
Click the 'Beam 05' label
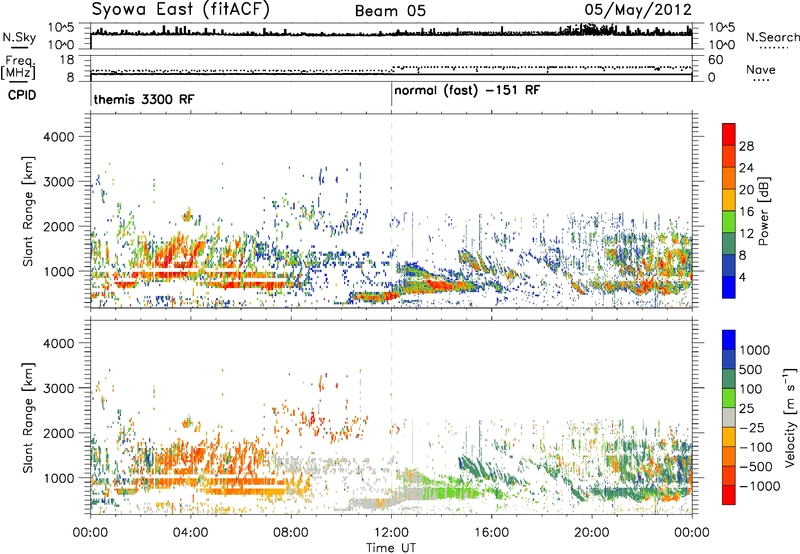[390, 11]
